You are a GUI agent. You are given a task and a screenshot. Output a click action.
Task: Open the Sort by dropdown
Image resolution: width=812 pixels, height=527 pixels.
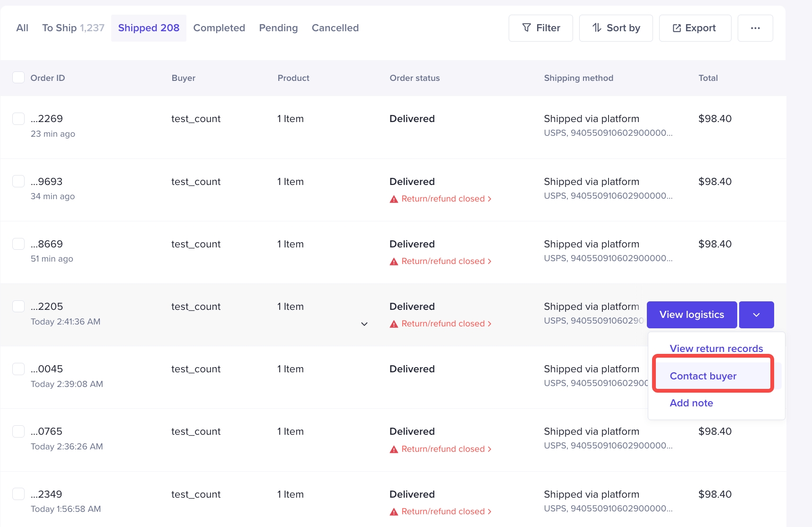(616, 28)
